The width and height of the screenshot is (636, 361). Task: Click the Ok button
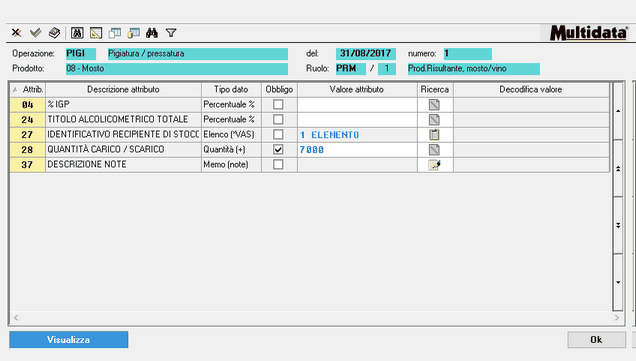(x=596, y=340)
